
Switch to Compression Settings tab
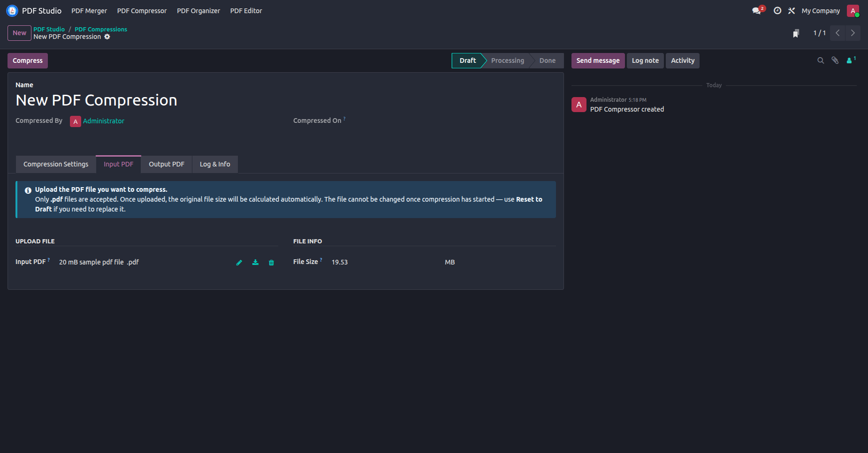(x=56, y=164)
